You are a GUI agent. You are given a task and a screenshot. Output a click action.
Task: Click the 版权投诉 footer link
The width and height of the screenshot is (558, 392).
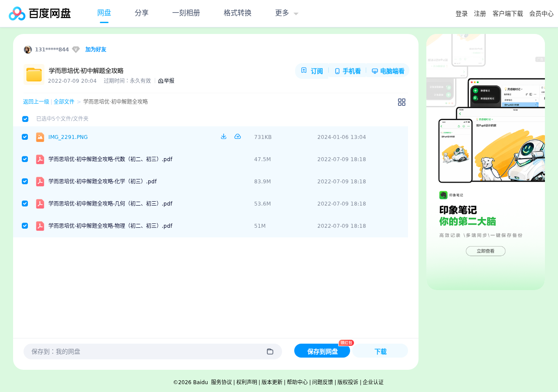(x=348, y=382)
